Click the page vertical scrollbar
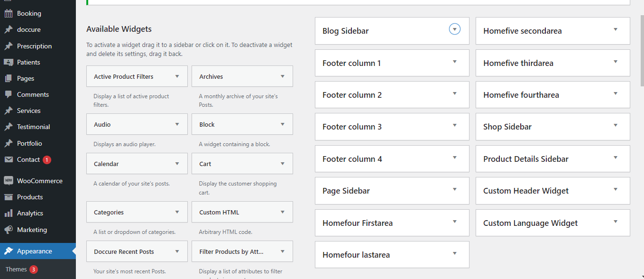644x279 pixels. tap(641, 47)
